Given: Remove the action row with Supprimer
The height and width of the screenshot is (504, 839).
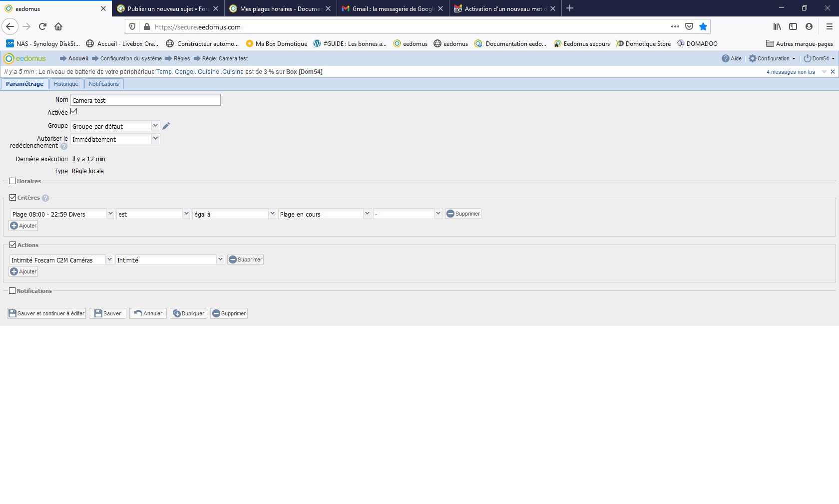Looking at the screenshot, I should point(245,259).
